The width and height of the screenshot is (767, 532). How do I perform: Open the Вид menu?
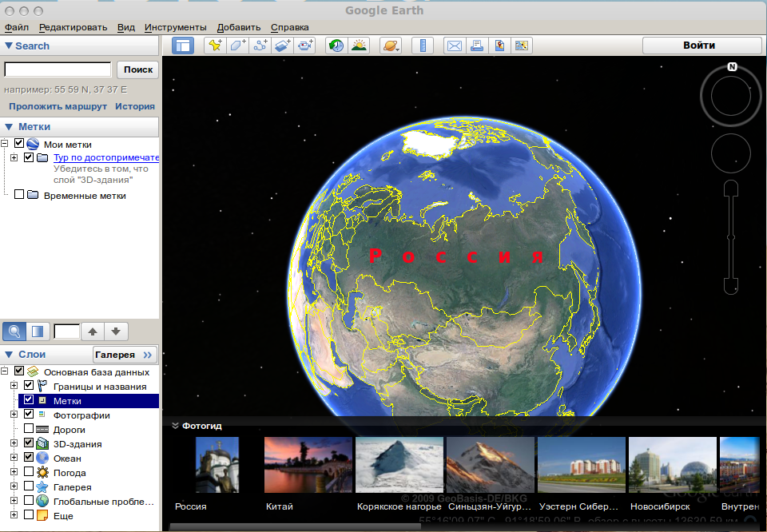125,27
